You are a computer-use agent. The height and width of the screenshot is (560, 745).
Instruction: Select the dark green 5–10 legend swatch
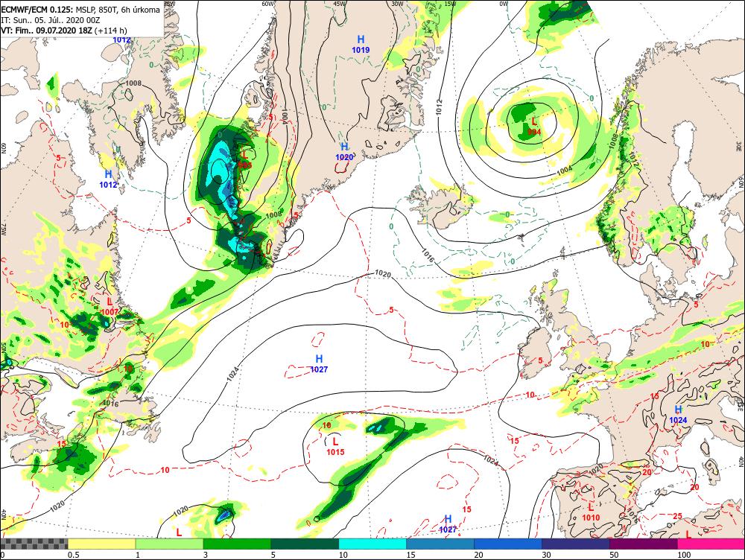tap(305, 544)
